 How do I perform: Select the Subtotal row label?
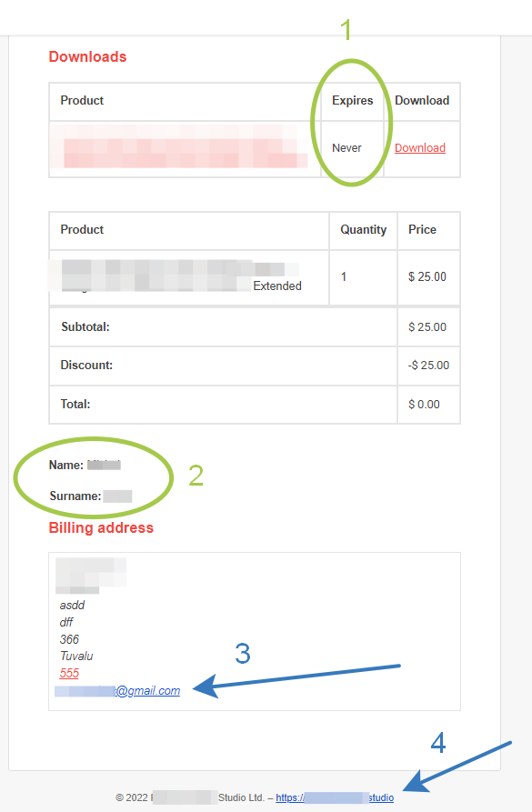[x=85, y=326]
